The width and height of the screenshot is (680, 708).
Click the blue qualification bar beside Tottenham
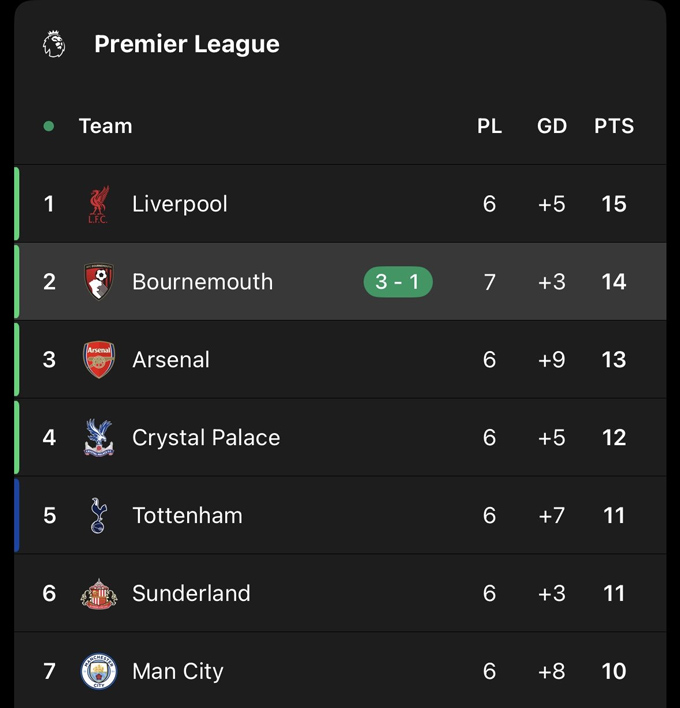pos(17,516)
